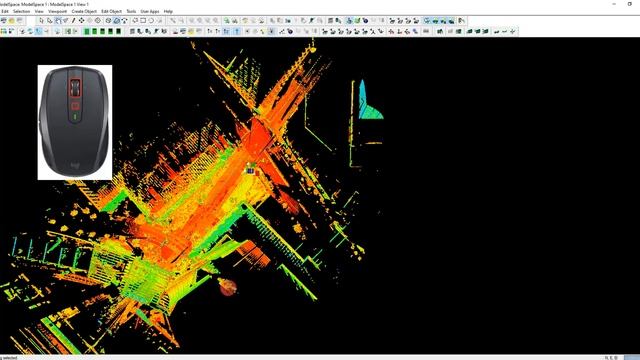This screenshot has width=640, height=360.
Task: Open the User Apps menu
Action: click(x=150, y=11)
